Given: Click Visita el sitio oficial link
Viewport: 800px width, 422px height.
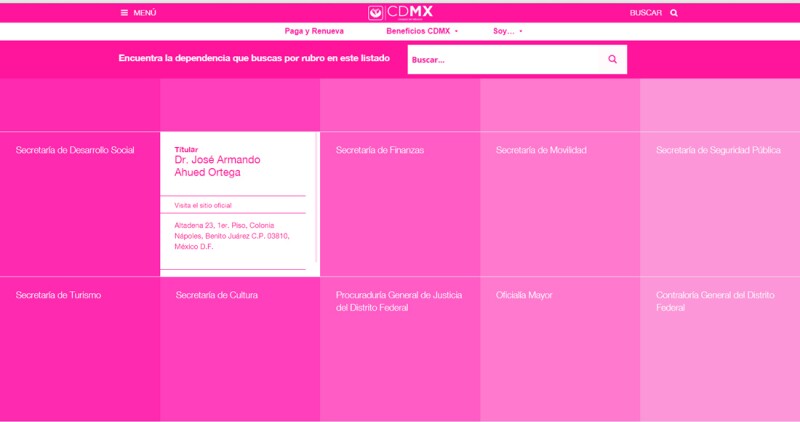Looking at the screenshot, I should (203, 205).
